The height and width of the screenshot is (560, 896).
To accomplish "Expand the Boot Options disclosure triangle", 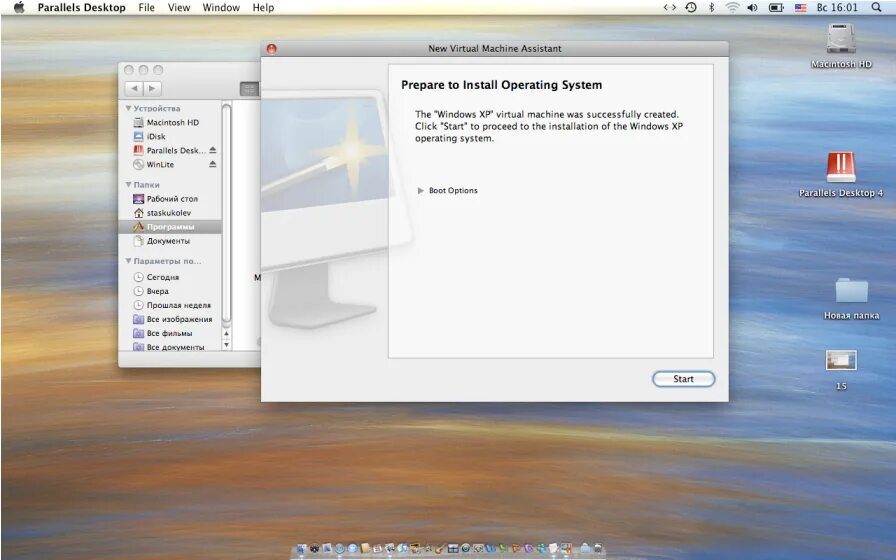I will point(421,191).
